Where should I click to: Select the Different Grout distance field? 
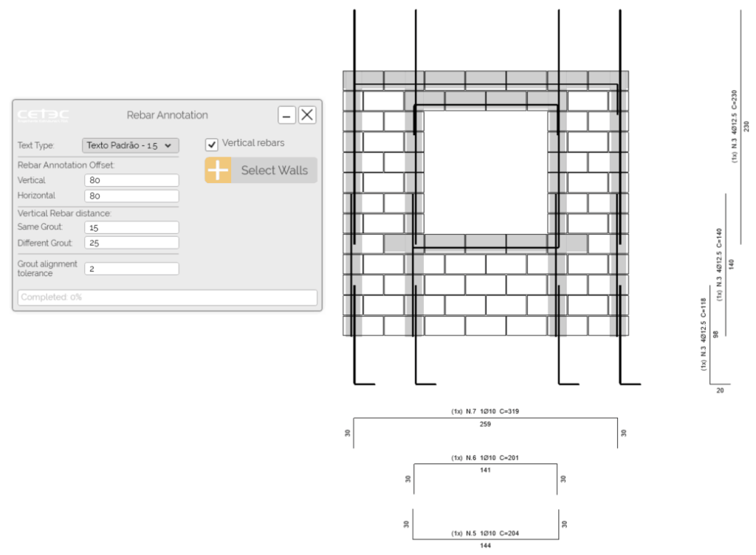pos(131,243)
